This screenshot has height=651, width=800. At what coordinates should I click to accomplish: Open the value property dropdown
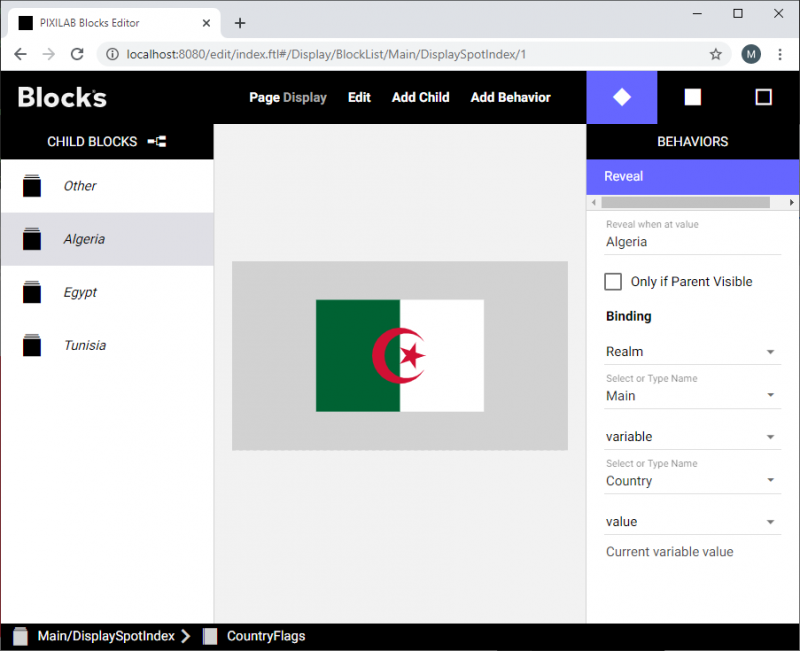[x=692, y=521]
